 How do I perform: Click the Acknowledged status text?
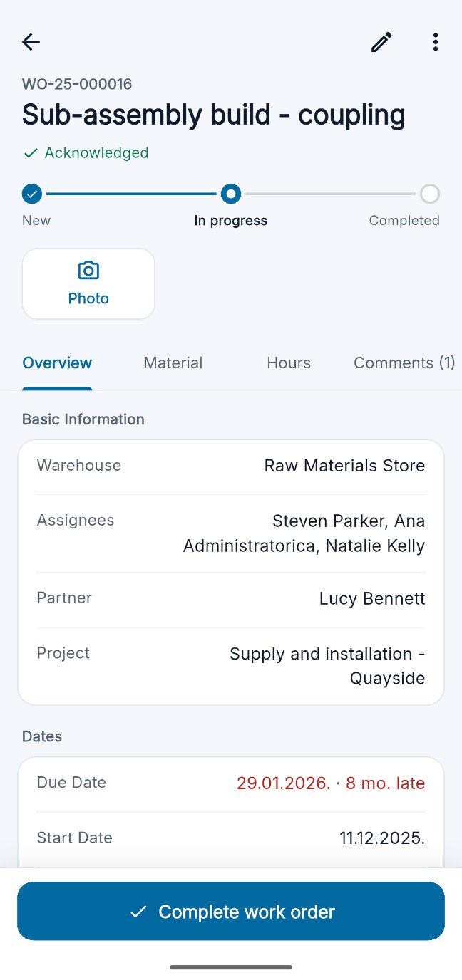click(x=96, y=153)
